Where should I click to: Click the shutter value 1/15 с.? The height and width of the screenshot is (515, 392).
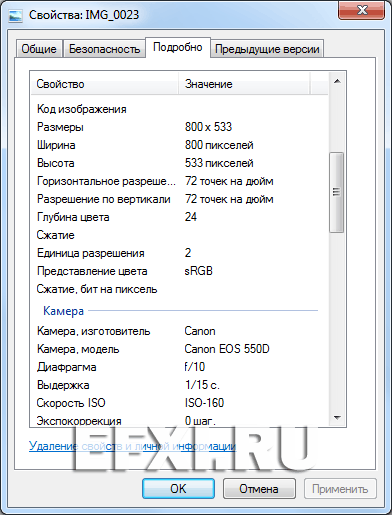pyautogui.click(x=202, y=385)
